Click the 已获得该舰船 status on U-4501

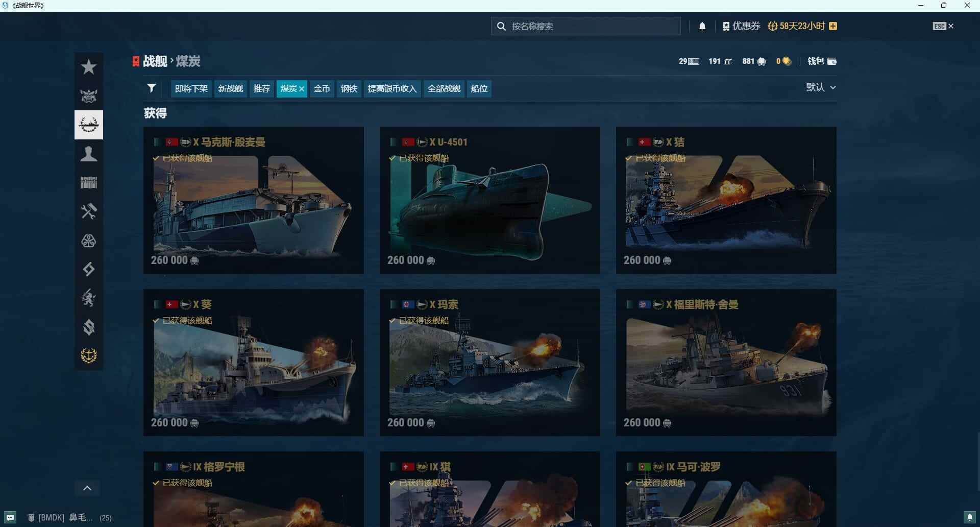[x=419, y=158]
